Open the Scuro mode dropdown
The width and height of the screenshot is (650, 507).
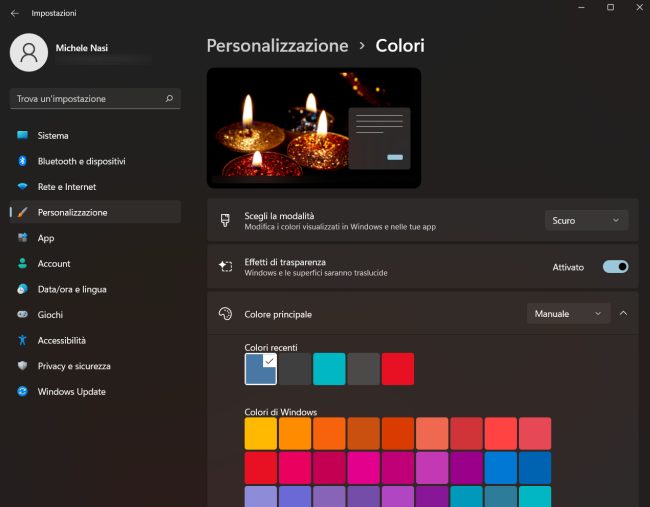coord(586,221)
